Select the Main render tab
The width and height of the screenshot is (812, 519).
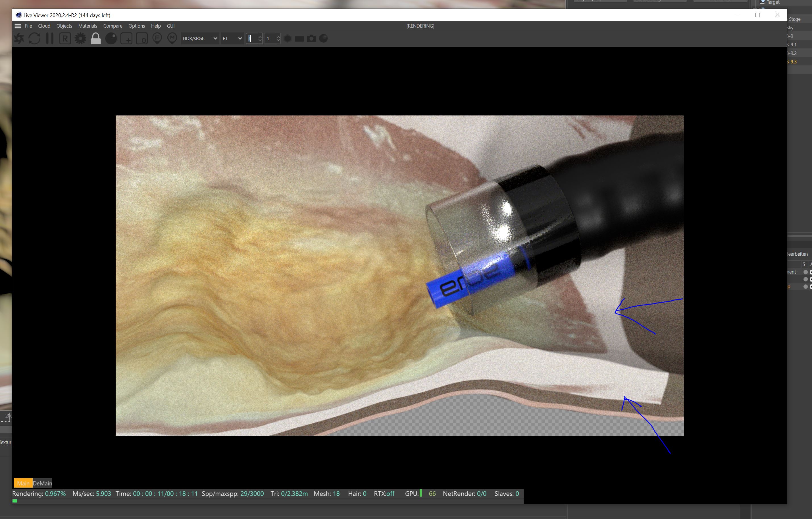point(23,483)
